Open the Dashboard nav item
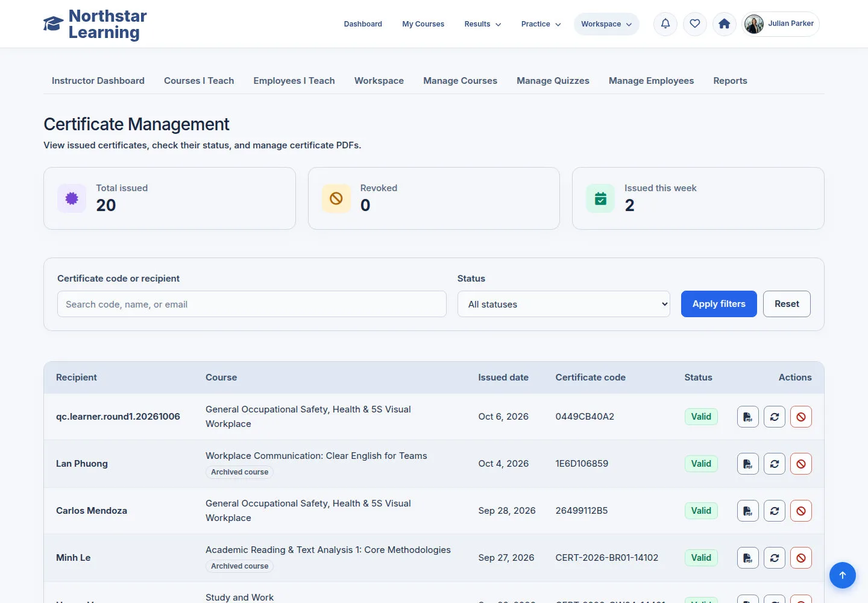 pos(363,24)
